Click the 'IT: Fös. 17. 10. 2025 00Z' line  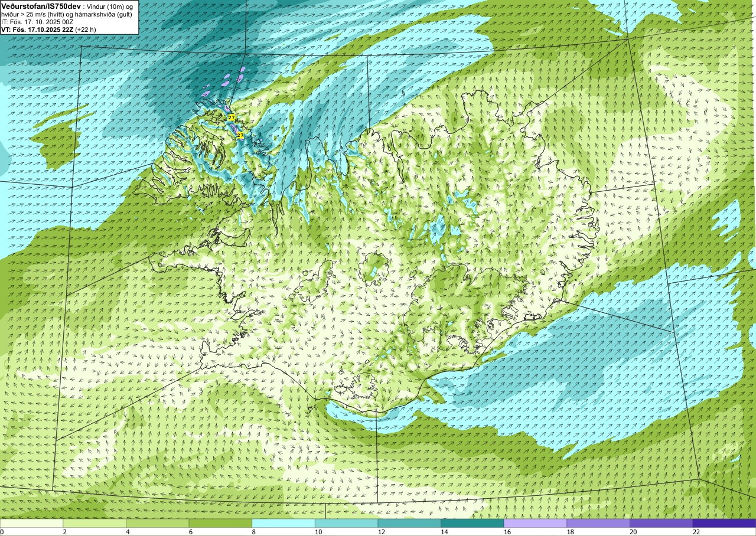(37, 22)
